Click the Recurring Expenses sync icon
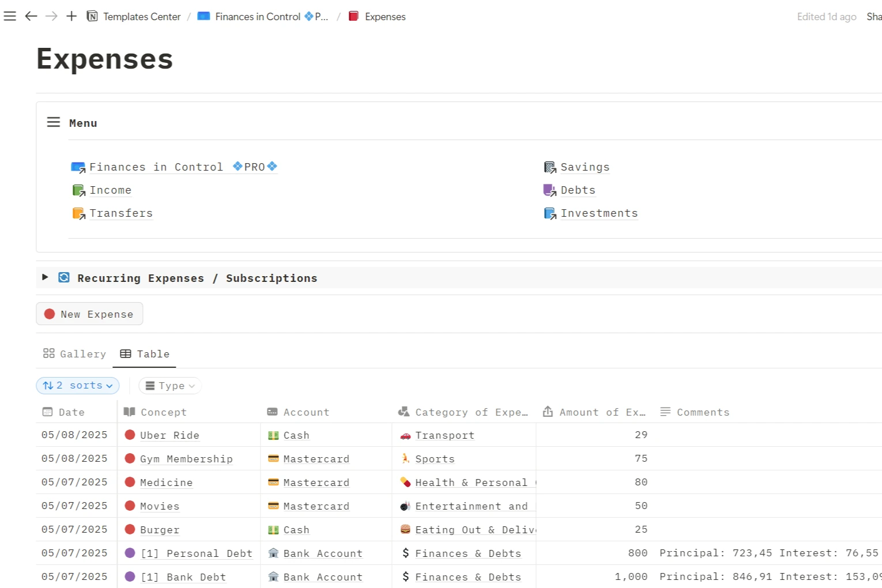 (64, 278)
